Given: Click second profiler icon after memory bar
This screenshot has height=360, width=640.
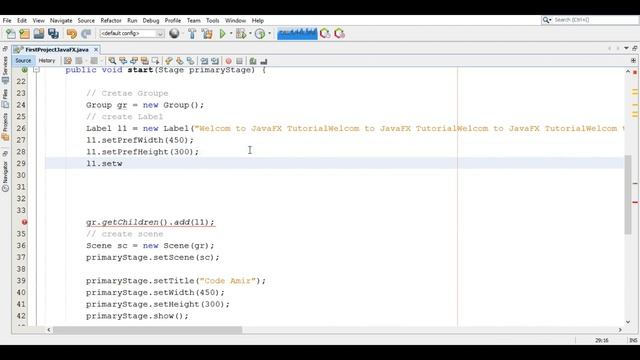Looking at the screenshot, I should [340, 34].
